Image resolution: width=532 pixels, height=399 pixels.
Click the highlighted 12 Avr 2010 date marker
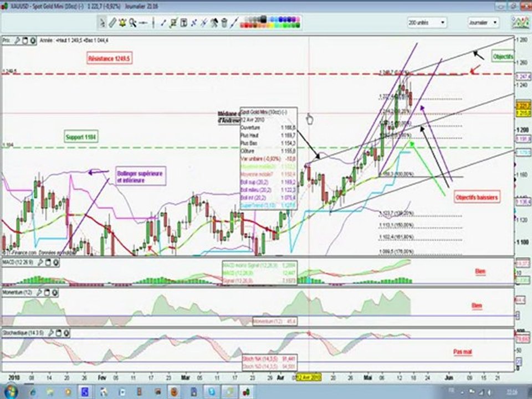coord(309,377)
